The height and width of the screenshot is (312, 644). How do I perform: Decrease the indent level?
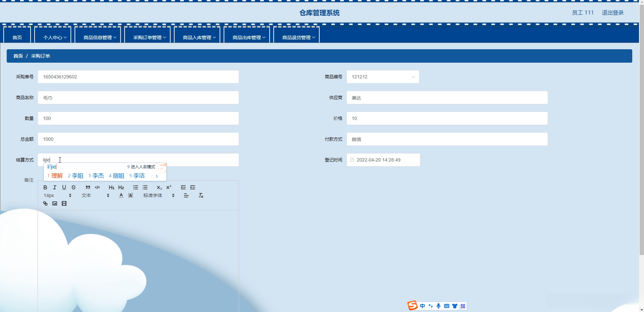pos(183,187)
